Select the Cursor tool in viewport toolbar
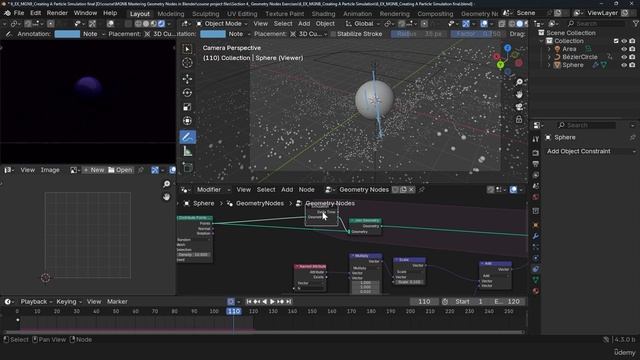The width and height of the screenshot is (640, 360). (x=187, y=63)
